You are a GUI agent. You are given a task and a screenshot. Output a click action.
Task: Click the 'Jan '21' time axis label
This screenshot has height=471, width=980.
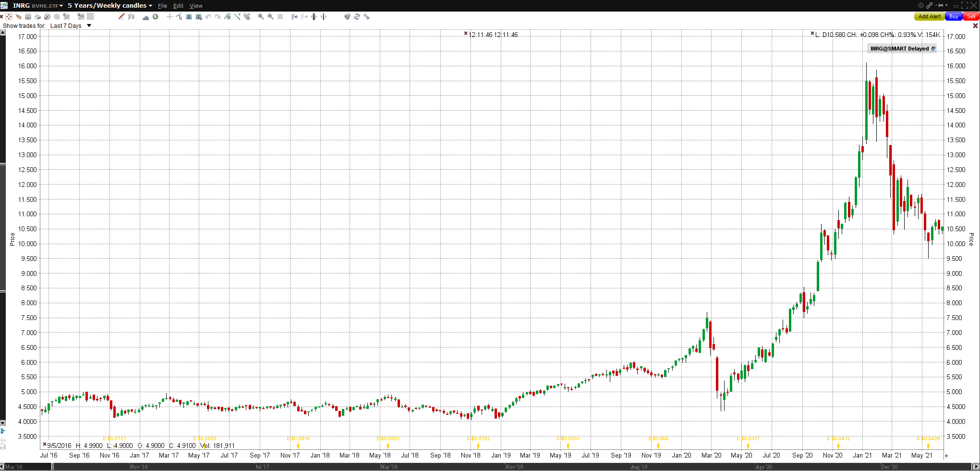point(862,455)
